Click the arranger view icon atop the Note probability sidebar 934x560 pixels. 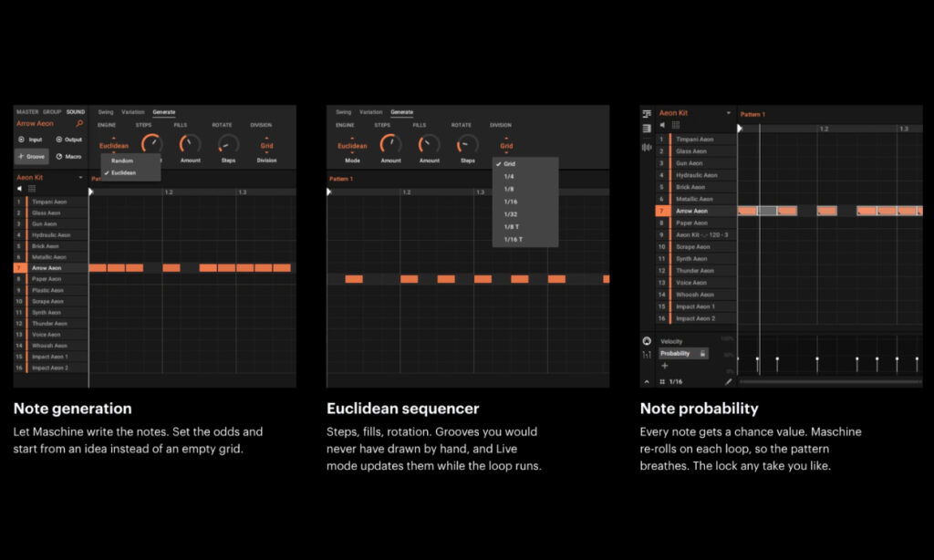point(647,113)
